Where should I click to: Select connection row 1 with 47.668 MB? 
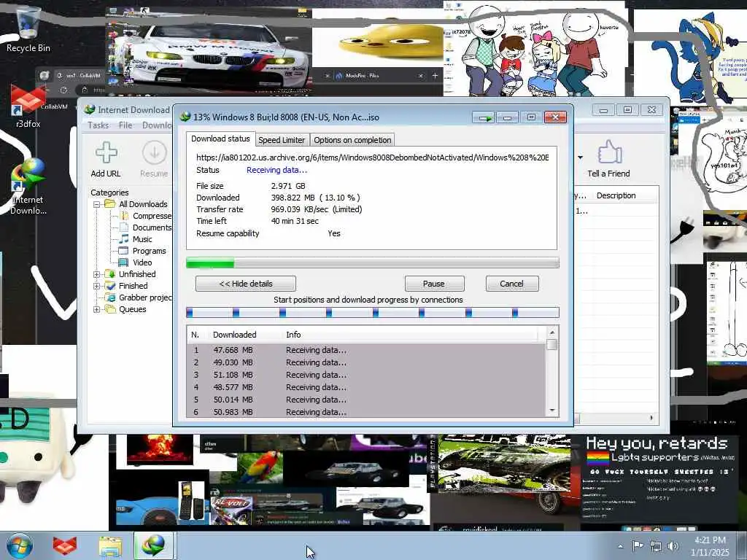366,350
